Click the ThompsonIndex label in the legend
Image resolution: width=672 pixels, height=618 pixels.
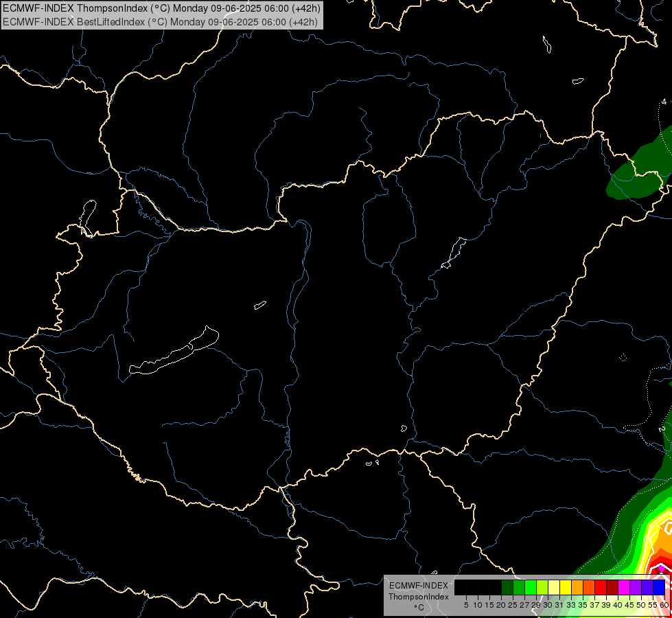[x=419, y=597]
